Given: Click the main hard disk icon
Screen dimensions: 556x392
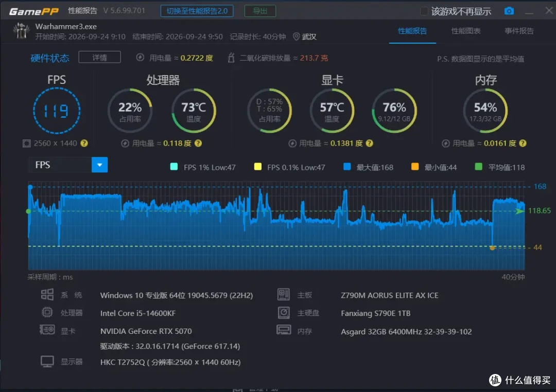Looking at the screenshot, I should click(x=284, y=313).
